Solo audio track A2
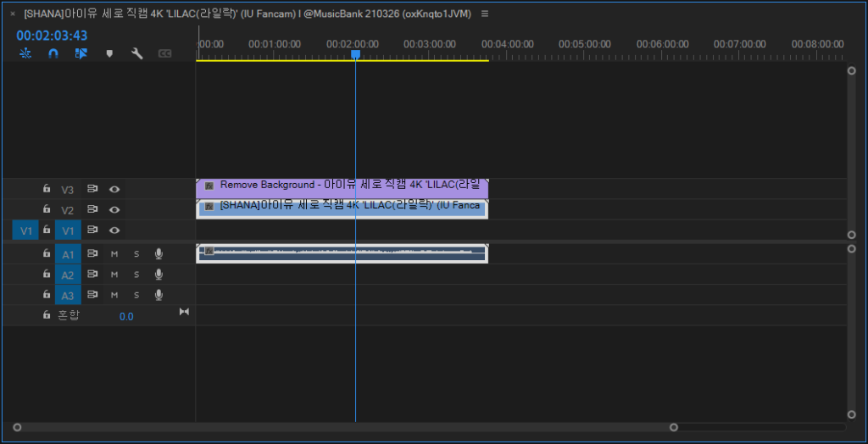The width and height of the screenshot is (868, 444). 136,275
